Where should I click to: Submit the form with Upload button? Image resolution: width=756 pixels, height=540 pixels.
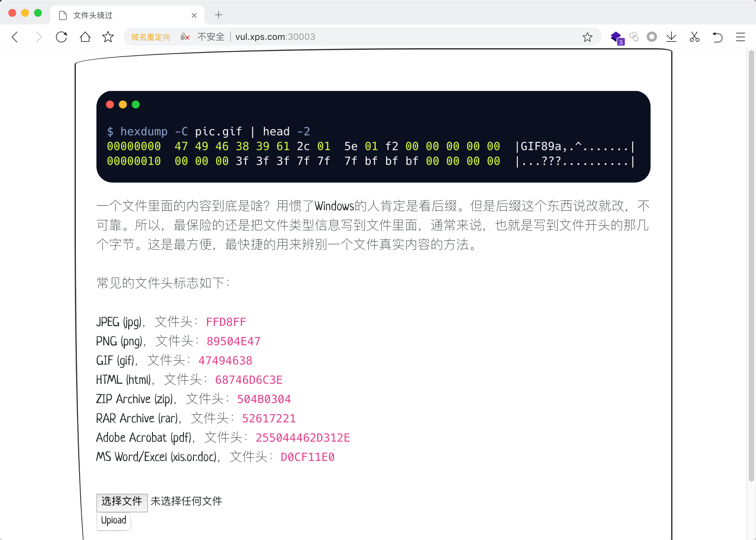coord(114,521)
